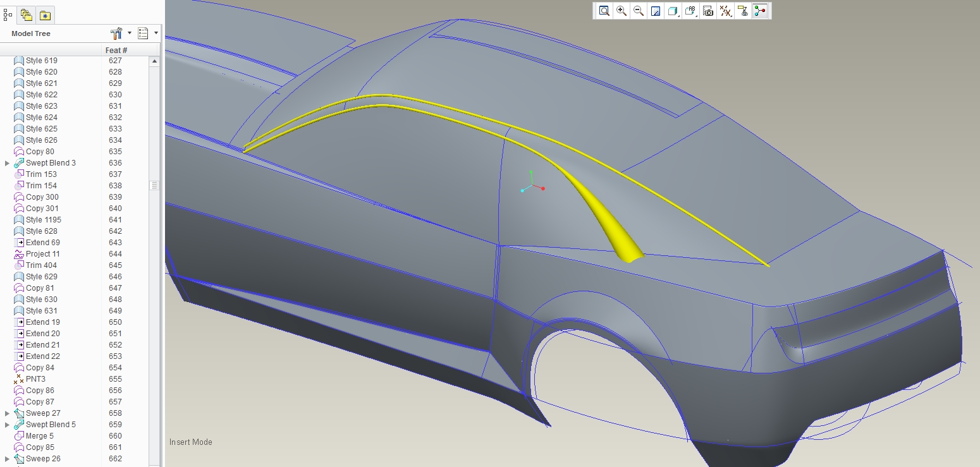Expand the Swept Blend 5 feature
The height and width of the screenshot is (467, 980).
(x=8, y=425)
